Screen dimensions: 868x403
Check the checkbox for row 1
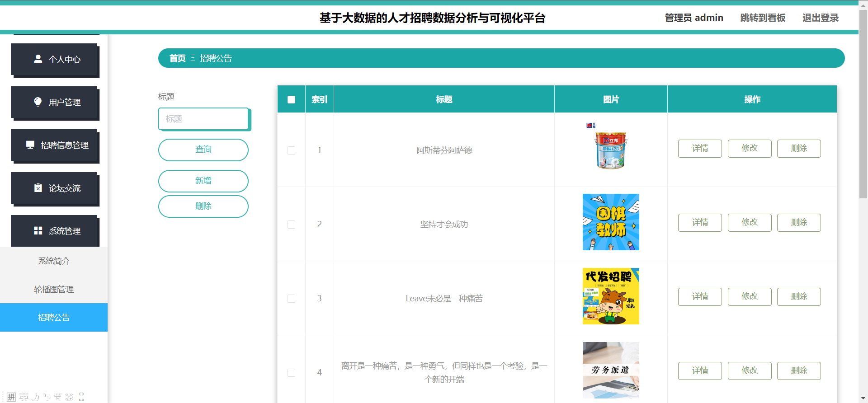coord(291,150)
